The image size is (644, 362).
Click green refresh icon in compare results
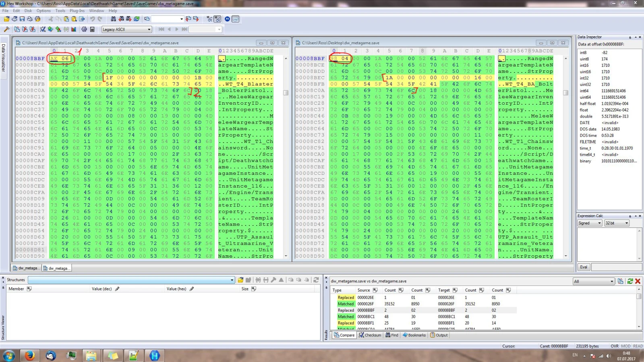pos(630,281)
